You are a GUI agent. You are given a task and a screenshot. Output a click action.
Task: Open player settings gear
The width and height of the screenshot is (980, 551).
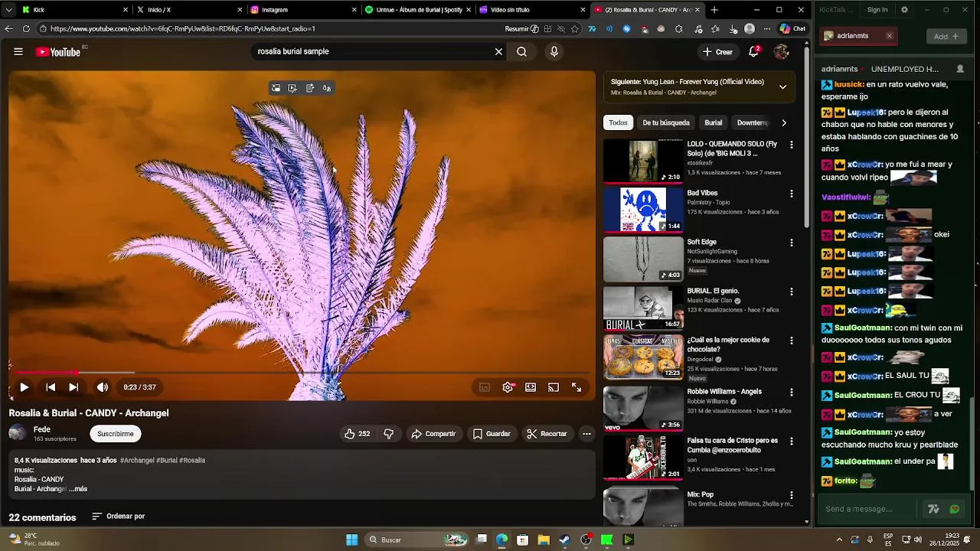tap(508, 387)
